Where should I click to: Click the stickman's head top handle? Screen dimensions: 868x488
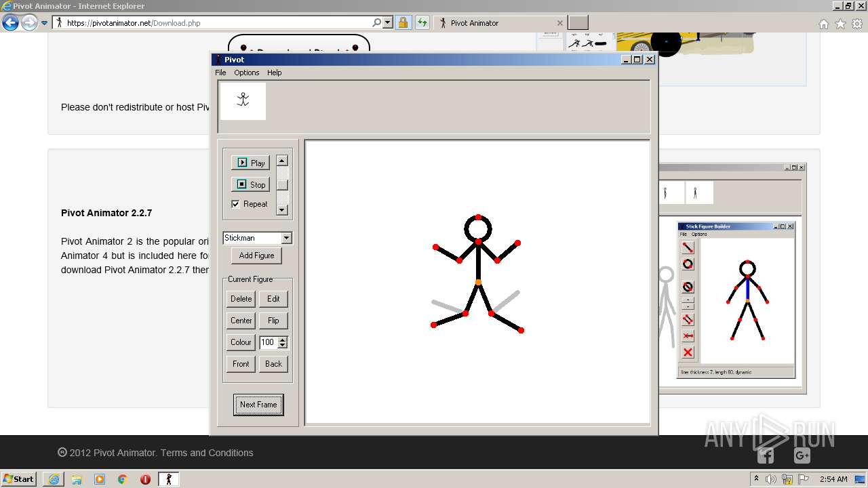tap(478, 218)
